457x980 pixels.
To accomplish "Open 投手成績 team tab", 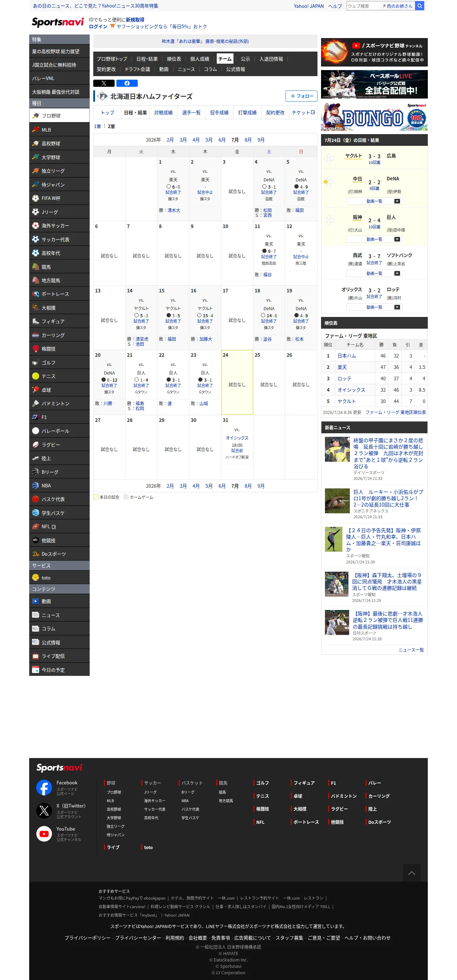I will click(219, 113).
